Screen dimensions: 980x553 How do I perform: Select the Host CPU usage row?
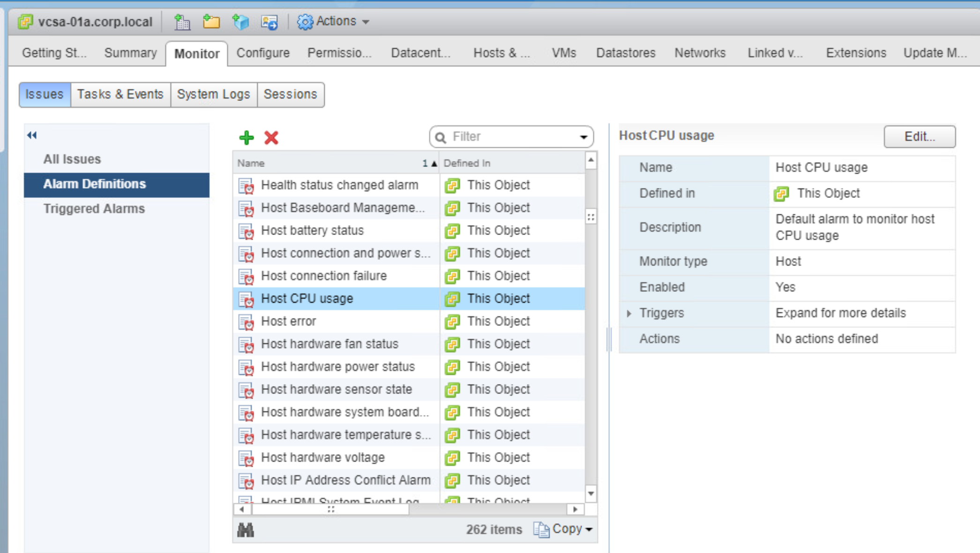(x=409, y=299)
